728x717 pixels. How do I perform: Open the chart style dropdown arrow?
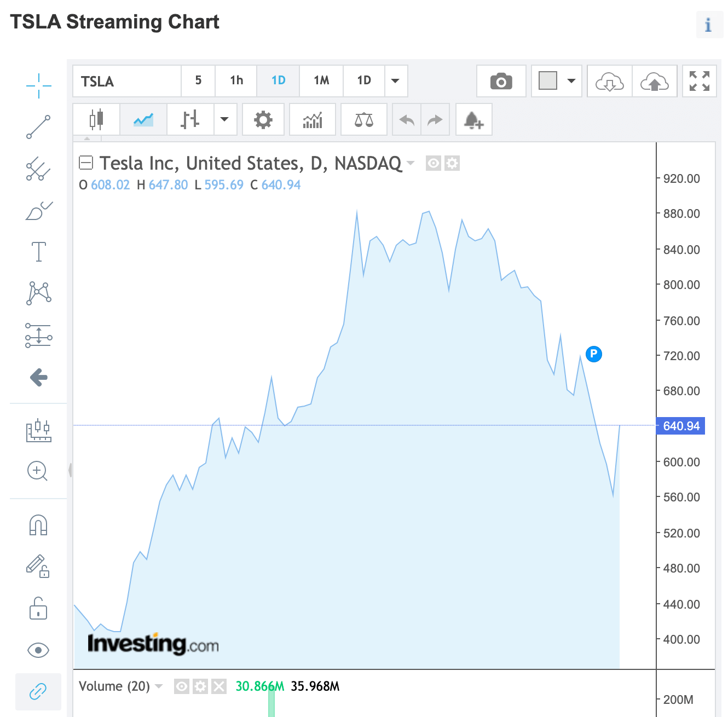click(224, 119)
